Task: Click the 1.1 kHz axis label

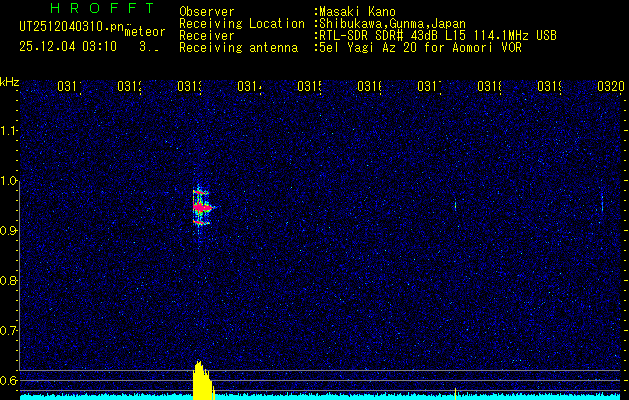Action: click(9, 131)
